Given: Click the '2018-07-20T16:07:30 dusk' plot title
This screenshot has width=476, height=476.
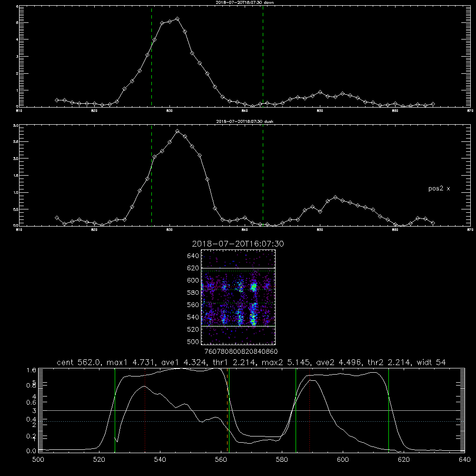Looking at the screenshot, I should [x=245, y=121].
